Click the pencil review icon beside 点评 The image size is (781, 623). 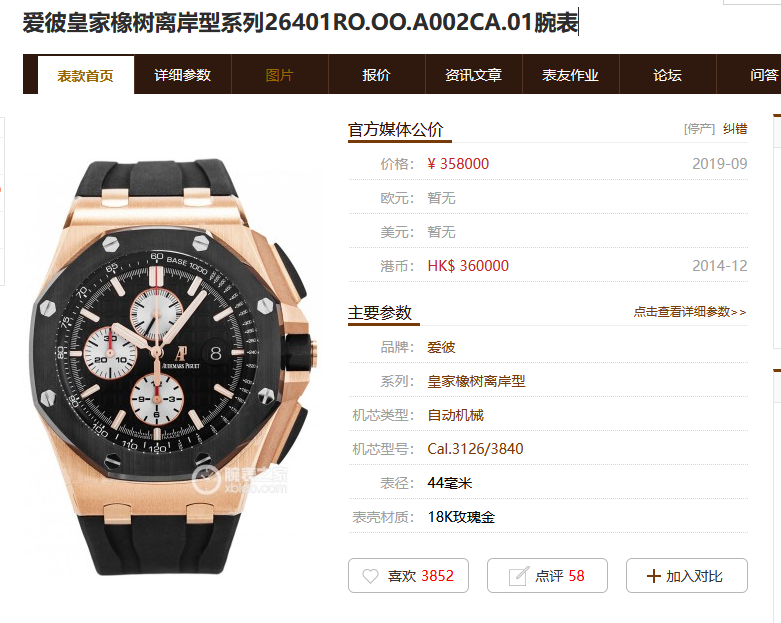click(x=518, y=576)
